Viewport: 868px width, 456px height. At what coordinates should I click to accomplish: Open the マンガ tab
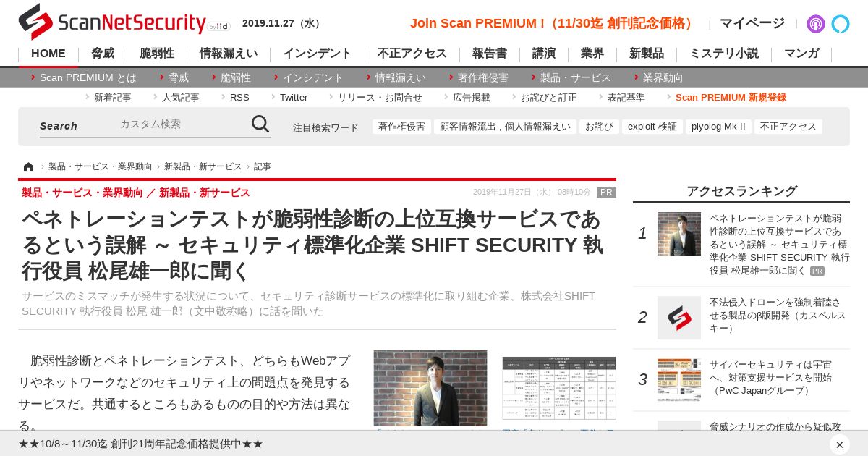pyautogui.click(x=801, y=54)
